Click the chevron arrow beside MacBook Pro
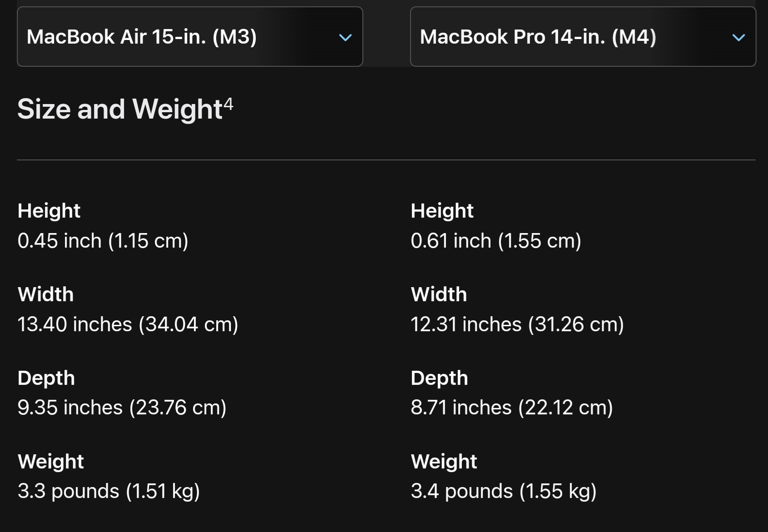Screen dimensions: 768x532 tap(739, 38)
